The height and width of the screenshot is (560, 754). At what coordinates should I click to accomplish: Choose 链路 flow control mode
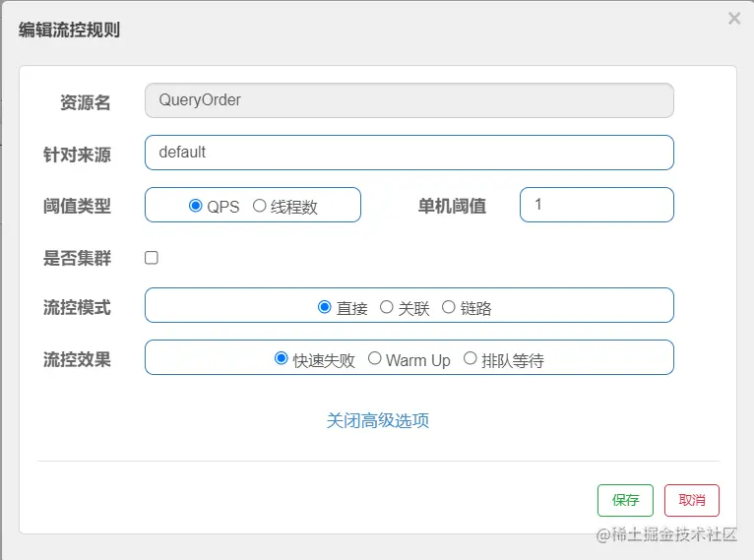[448, 307]
